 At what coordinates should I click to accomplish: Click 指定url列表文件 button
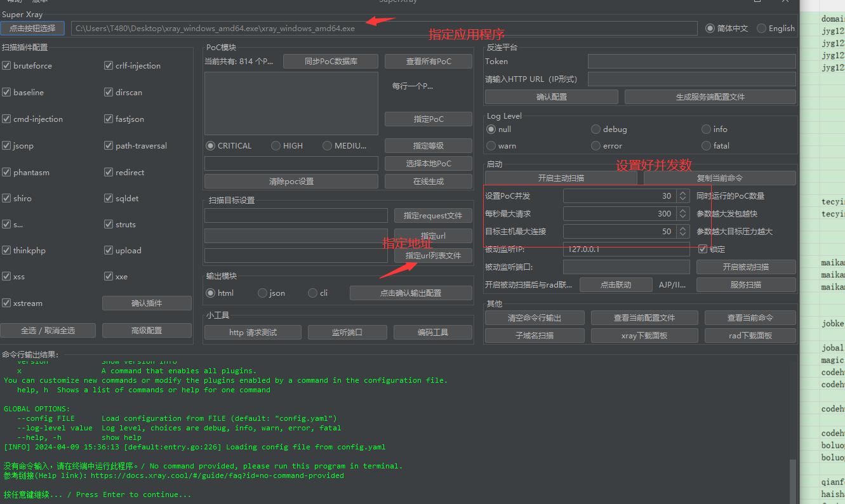[433, 255]
